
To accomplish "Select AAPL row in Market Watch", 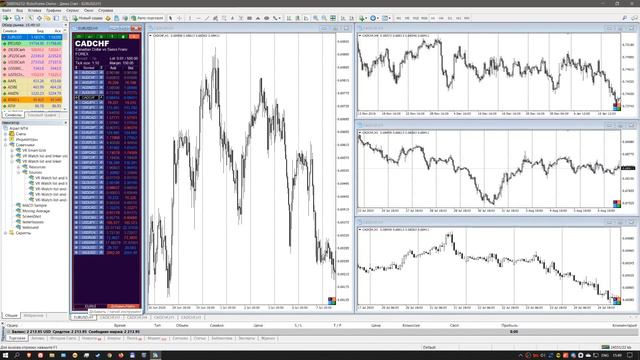I will pos(33,81).
